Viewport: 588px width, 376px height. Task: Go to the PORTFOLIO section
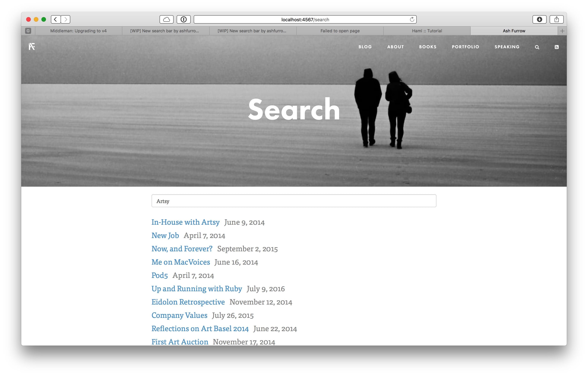(x=465, y=47)
